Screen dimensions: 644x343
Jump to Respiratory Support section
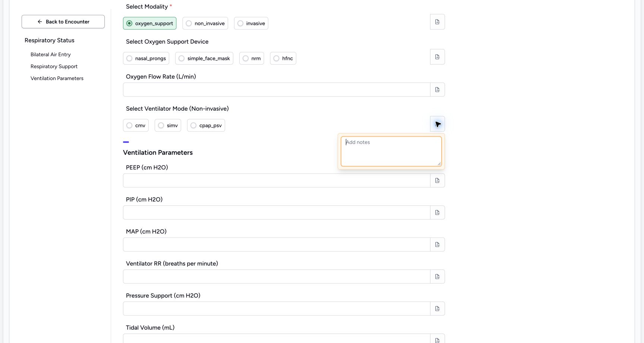pos(54,66)
